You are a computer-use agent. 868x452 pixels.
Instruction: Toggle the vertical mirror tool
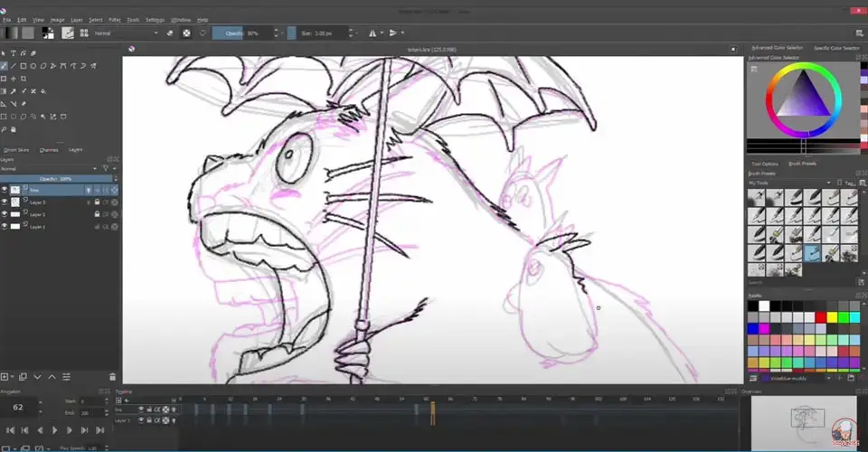click(393, 33)
